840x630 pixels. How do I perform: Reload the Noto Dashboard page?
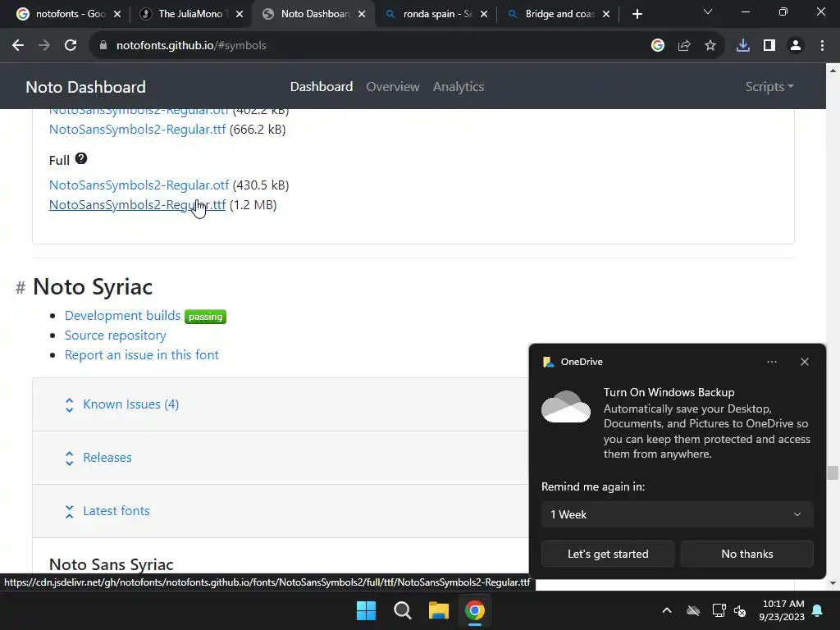coord(71,46)
